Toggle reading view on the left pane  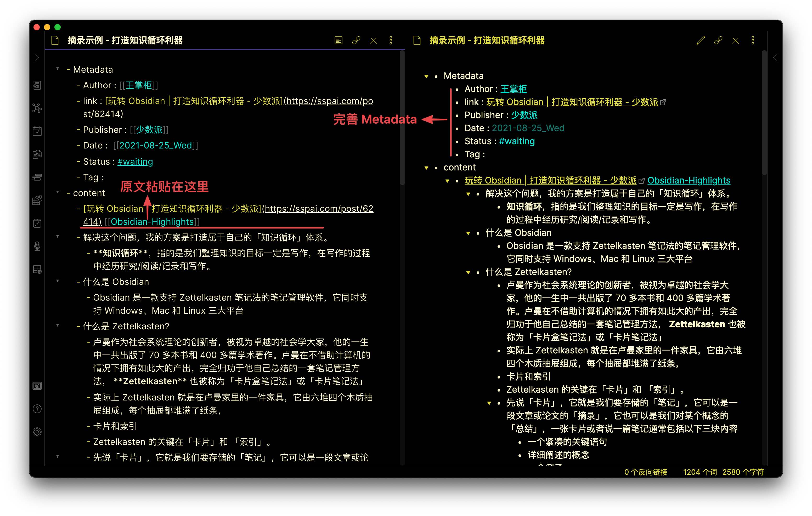click(338, 41)
